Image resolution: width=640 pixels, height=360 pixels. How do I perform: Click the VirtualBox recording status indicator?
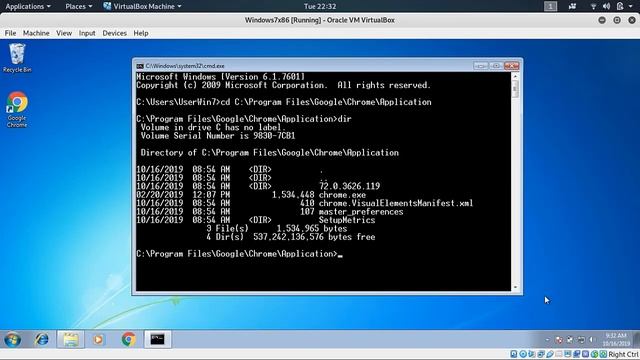tap(576, 354)
